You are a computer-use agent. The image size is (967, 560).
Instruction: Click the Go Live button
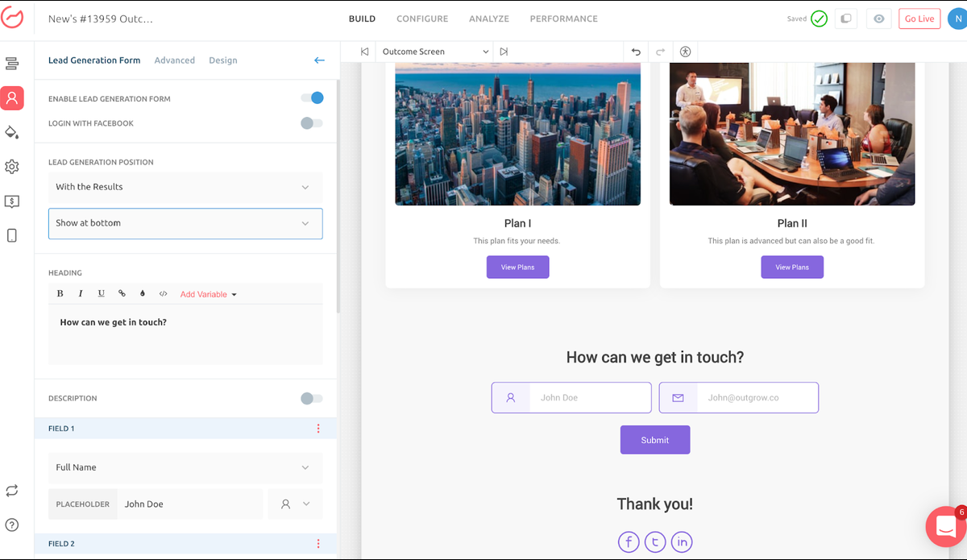[x=919, y=19]
